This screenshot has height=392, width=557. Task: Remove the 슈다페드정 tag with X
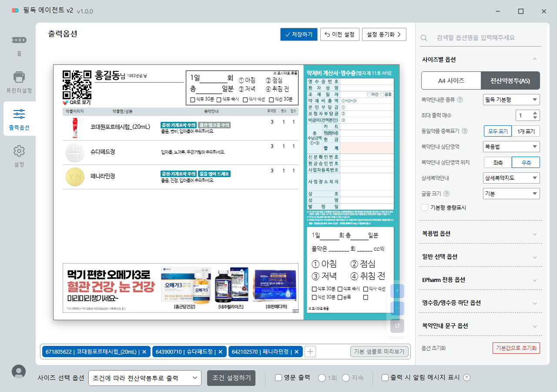point(220,352)
